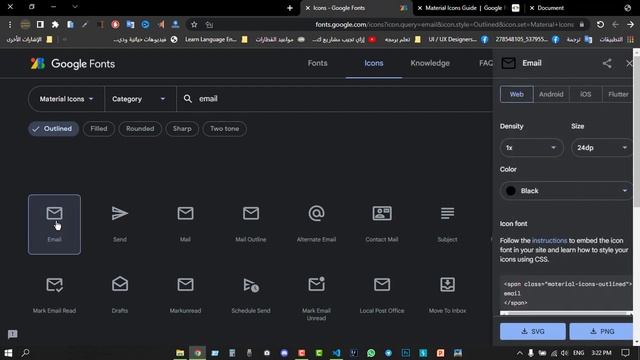Screen dimensions: 640x360
Task: Switch to Material Icons Guide browser tab
Action: click(469, 8)
